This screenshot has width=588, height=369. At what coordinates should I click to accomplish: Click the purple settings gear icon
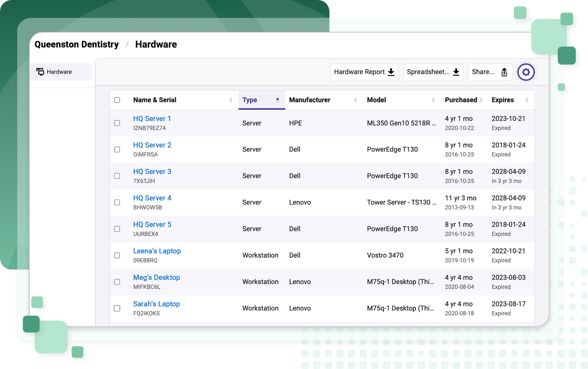pyautogui.click(x=526, y=72)
